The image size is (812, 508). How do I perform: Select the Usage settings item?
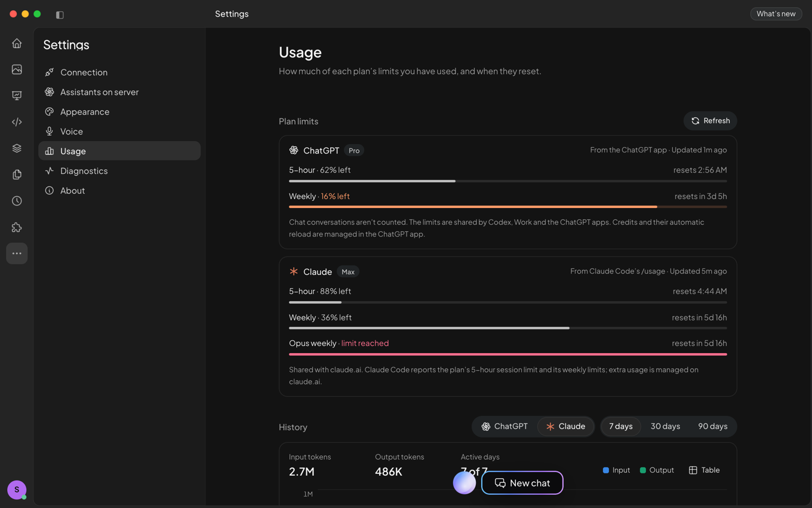[119, 151]
